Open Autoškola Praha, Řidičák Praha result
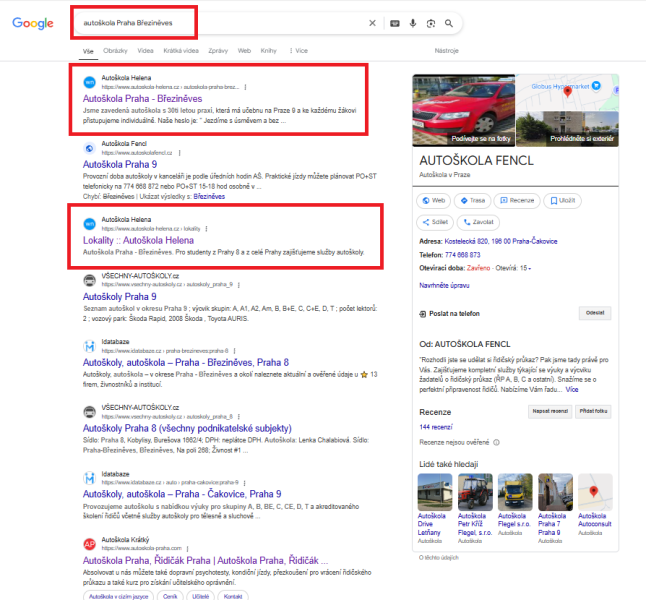 point(205,560)
